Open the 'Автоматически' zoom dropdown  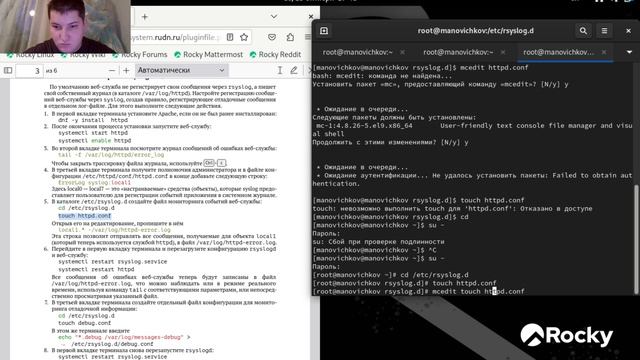pos(181,70)
